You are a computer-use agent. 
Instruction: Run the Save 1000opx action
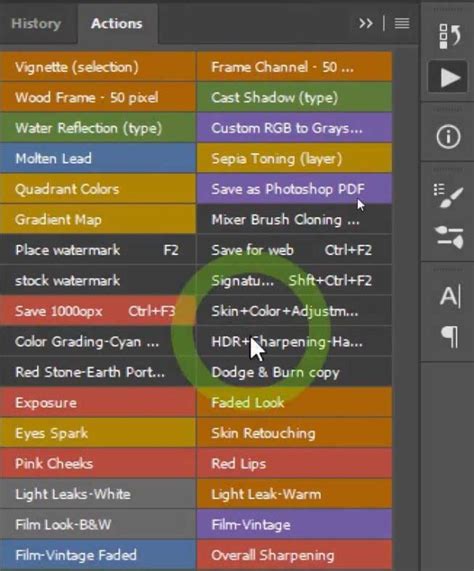tap(98, 311)
